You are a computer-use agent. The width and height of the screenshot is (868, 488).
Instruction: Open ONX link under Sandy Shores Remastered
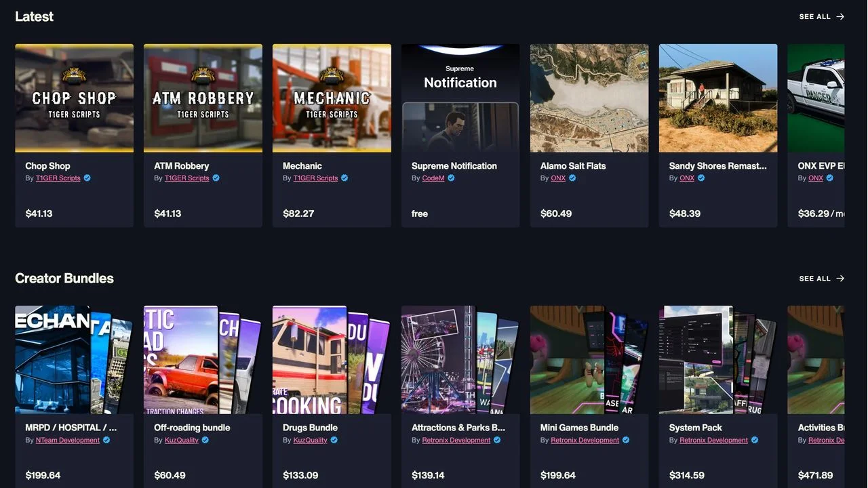(687, 178)
